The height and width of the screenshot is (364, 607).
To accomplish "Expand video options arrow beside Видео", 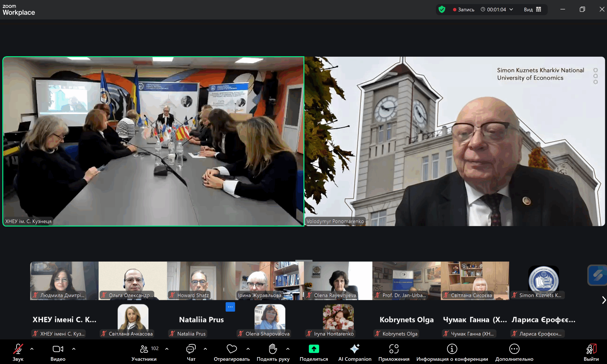I will [74, 349].
